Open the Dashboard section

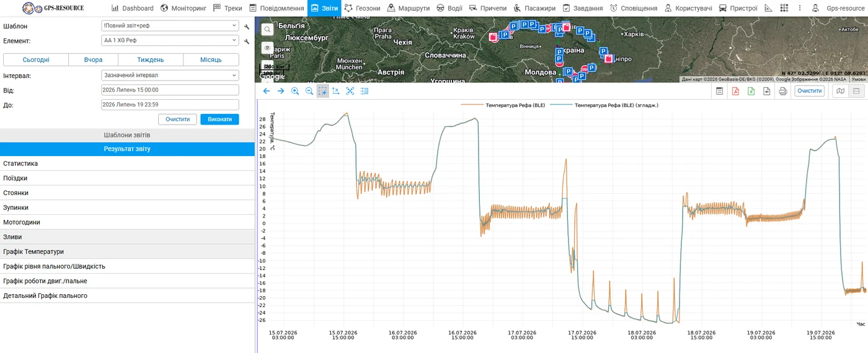point(132,8)
